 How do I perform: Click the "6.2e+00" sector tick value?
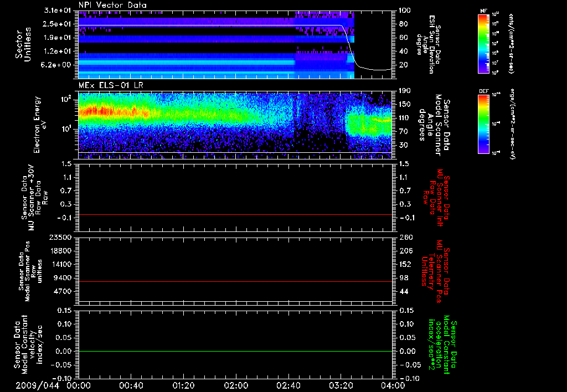point(55,65)
